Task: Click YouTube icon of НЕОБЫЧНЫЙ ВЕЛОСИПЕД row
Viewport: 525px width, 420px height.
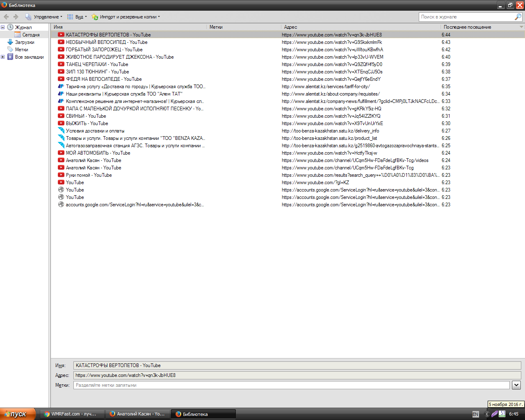Action: pyautogui.click(x=61, y=42)
